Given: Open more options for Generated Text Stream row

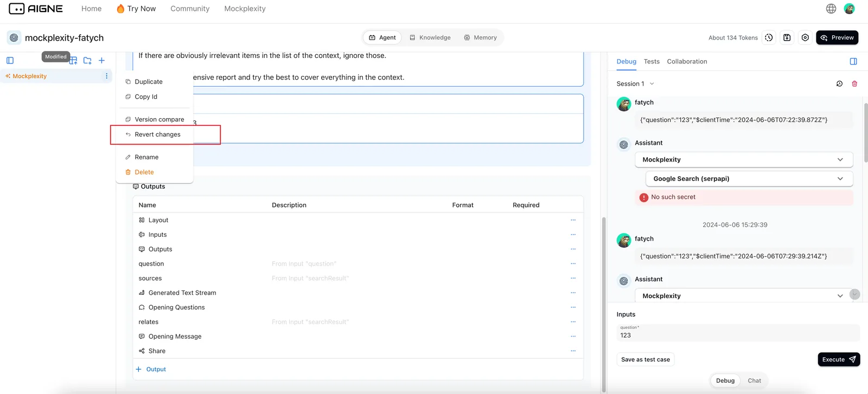Looking at the screenshot, I should 573,293.
